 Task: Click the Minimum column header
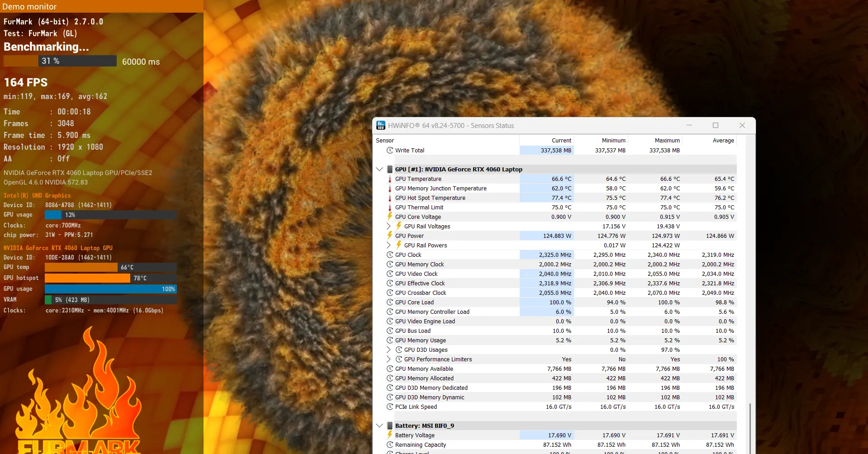601,141
